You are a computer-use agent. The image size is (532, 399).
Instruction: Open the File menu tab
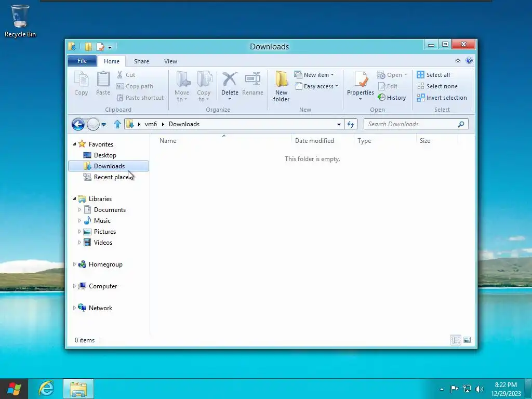point(82,61)
